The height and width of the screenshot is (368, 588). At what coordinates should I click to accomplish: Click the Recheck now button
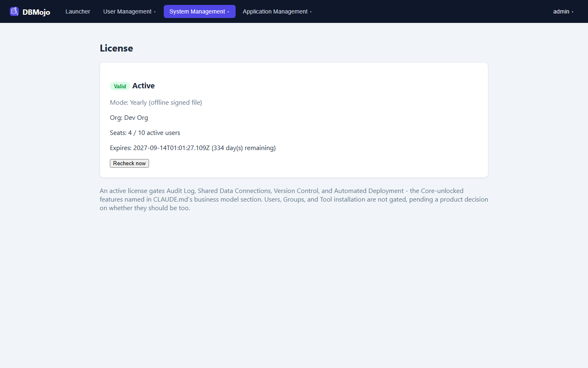click(x=129, y=163)
